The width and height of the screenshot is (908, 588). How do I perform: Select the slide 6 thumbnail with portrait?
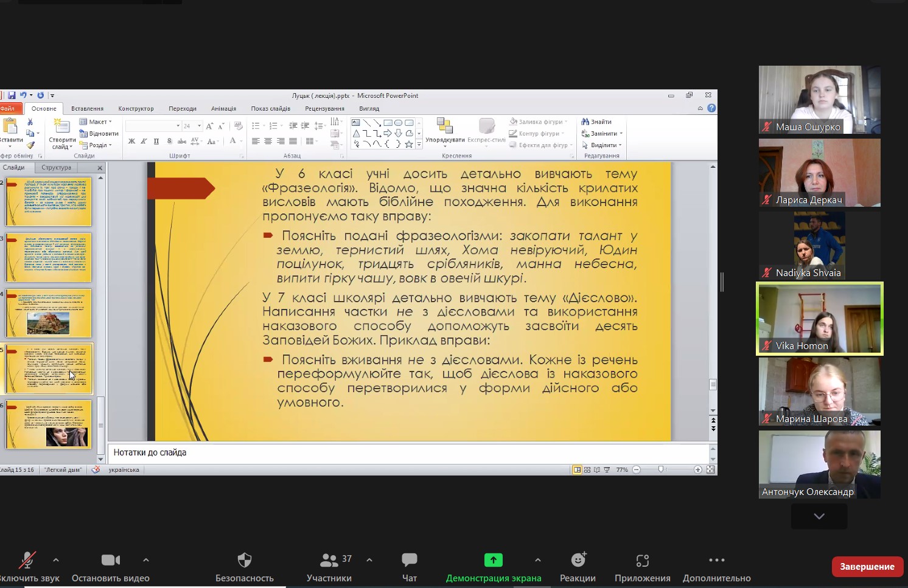(49, 424)
